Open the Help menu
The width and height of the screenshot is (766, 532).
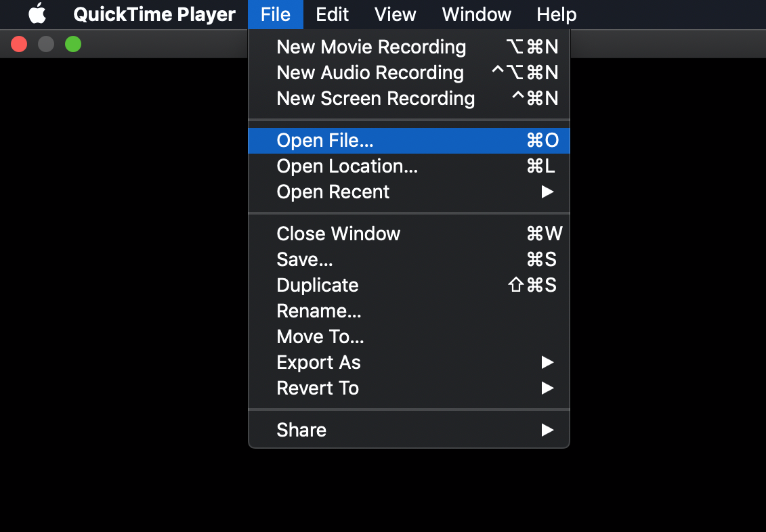tap(556, 14)
